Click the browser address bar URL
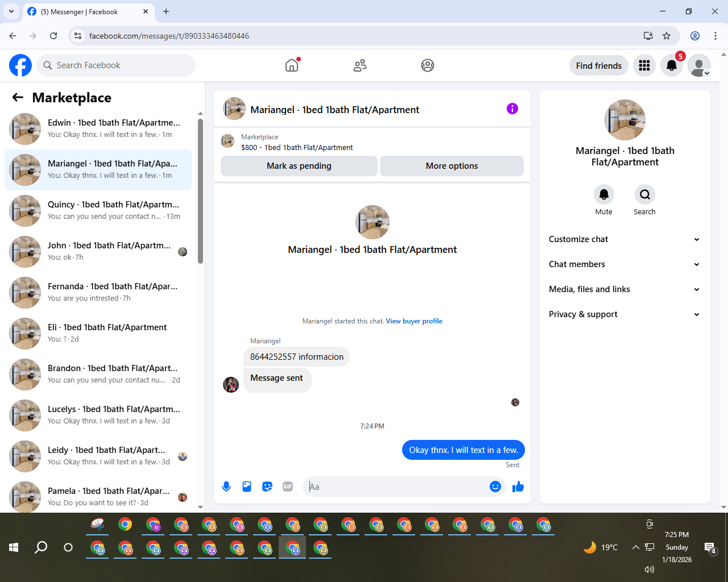Image resolution: width=728 pixels, height=582 pixels. [x=169, y=36]
